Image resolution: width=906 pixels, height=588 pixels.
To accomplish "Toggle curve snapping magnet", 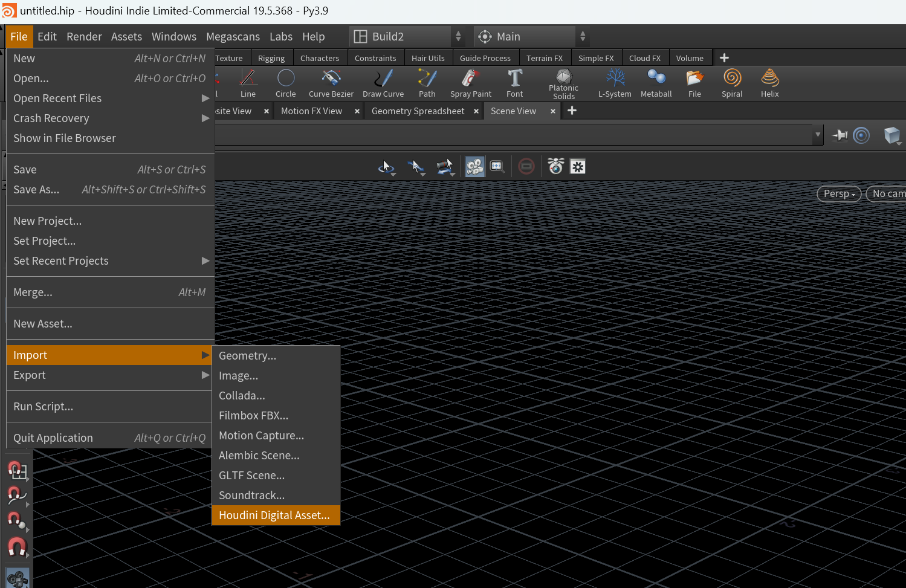I will pyautogui.click(x=17, y=496).
